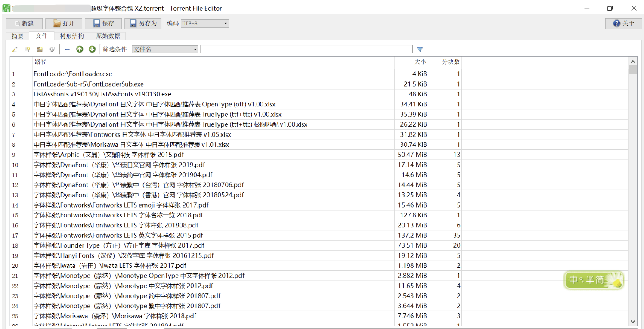Click the 新建 (New) button
Screen dimensions: 644x329
click(x=24, y=23)
